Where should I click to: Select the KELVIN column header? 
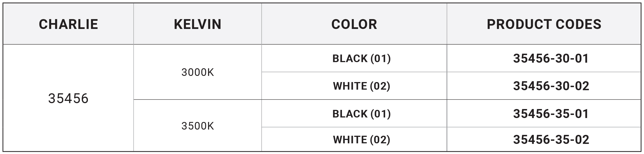pyautogui.click(x=197, y=24)
